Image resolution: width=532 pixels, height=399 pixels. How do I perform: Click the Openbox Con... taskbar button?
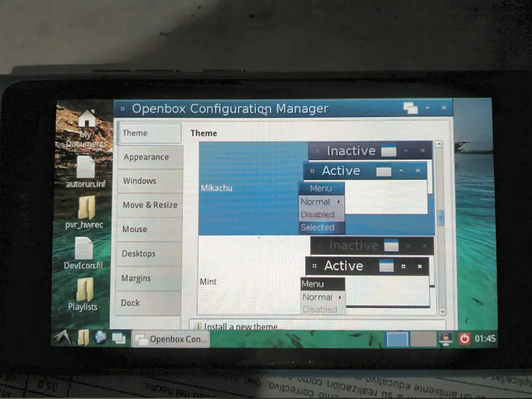(x=171, y=339)
